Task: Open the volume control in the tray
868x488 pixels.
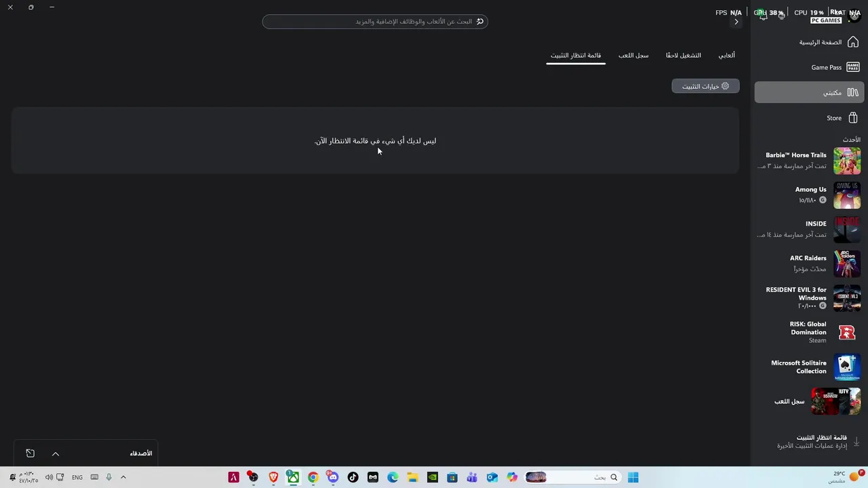Action: click(49, 477)
